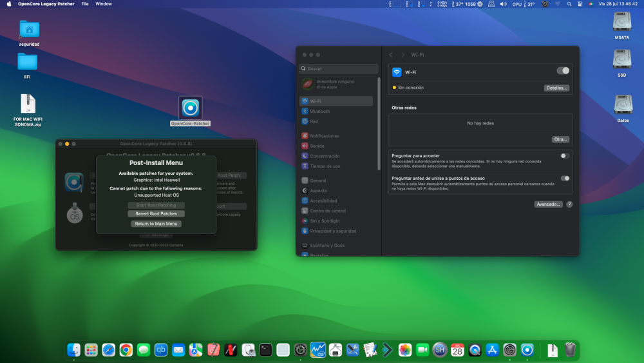Click the menu bar date and time

point(618,4)
